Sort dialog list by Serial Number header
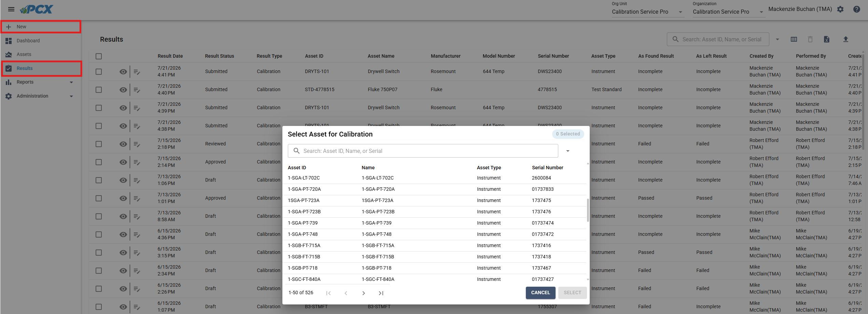The height and width of the screenshot is (314, 868). (547, 168)
